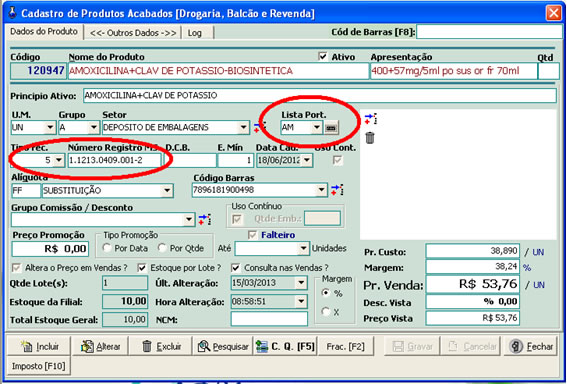Toggle checkbox inside Uso Contínuo group
The height and width of the screenshot is (385, 567).
[237, 219]
